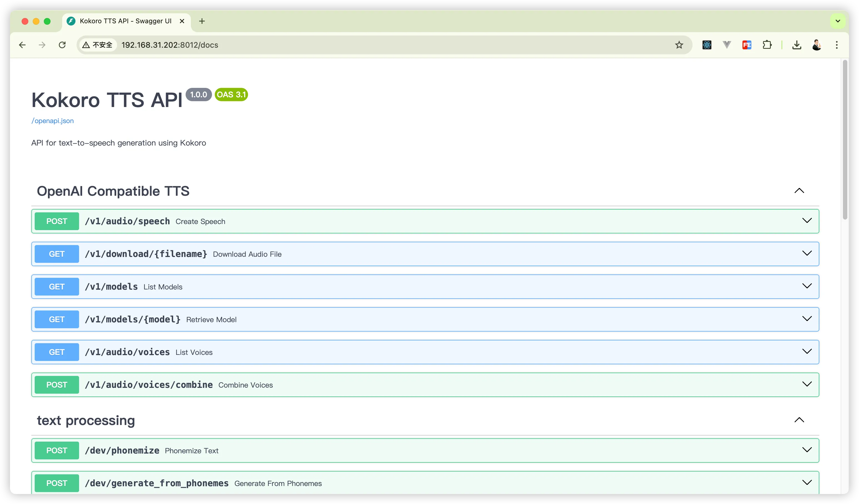The height and width of the screenshot is (504, 859).
Task: Open the /dev/phonemize path link
Action: point(122,450)
